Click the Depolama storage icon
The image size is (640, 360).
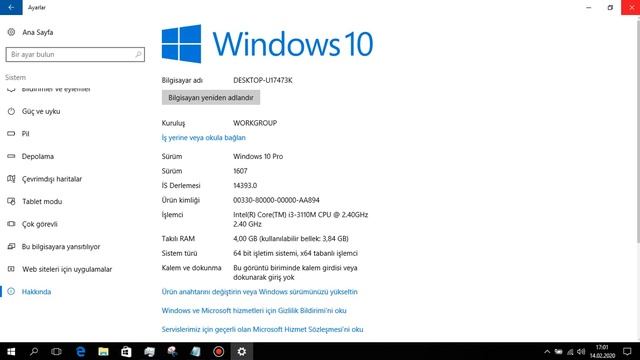tap(11, 156)
